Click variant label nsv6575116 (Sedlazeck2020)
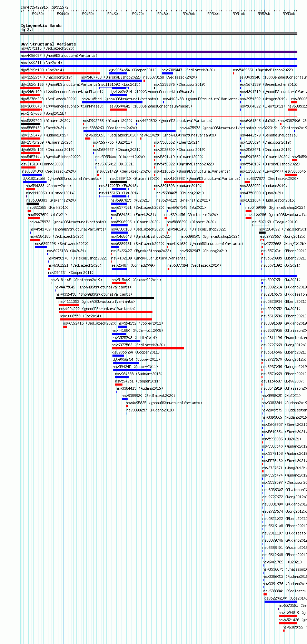 click(x=47, y=48)
